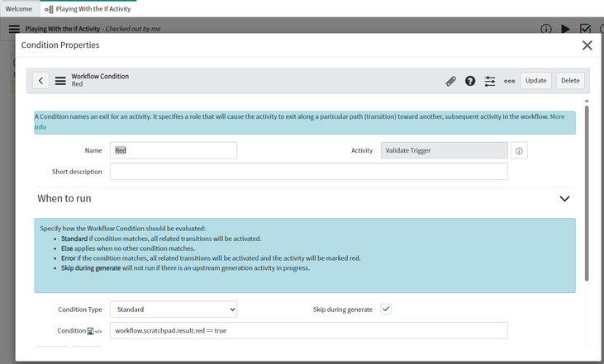Toggle the Skip during generate checkbox
Screen dimensions: 604x364
(386, 309)
